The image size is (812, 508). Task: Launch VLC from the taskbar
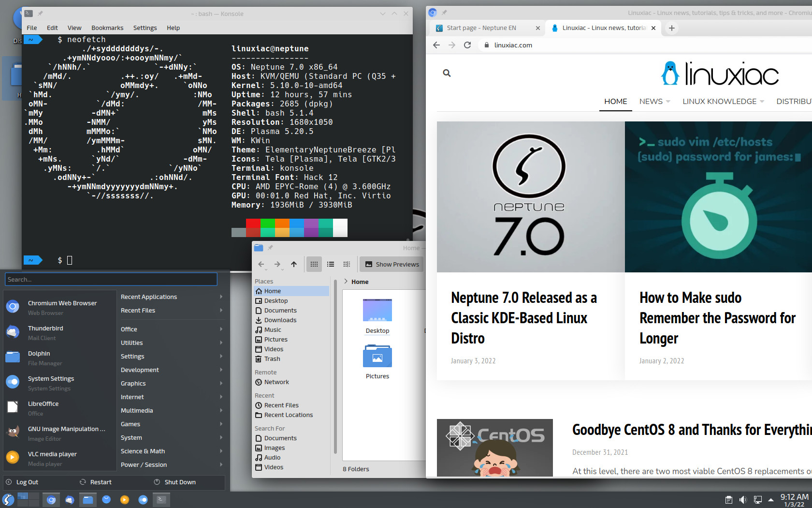[125, 500]
